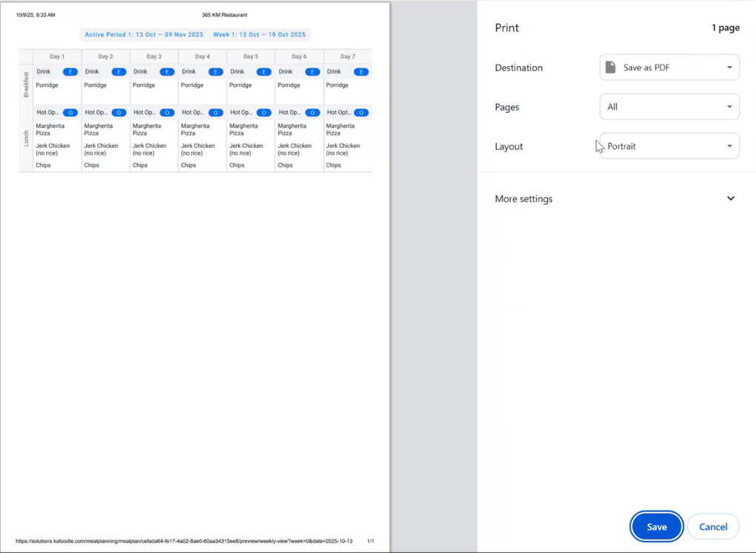Click the Jerk Chicken (no rice) cell under Day 1
This screenshot has width=756, height=553.
pos(52,149)
